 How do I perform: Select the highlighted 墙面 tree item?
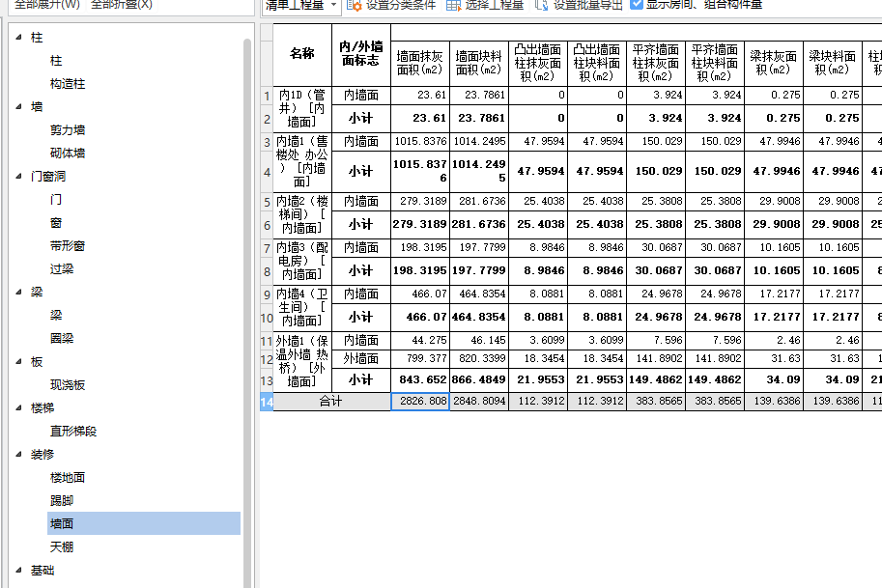[144, 523]
